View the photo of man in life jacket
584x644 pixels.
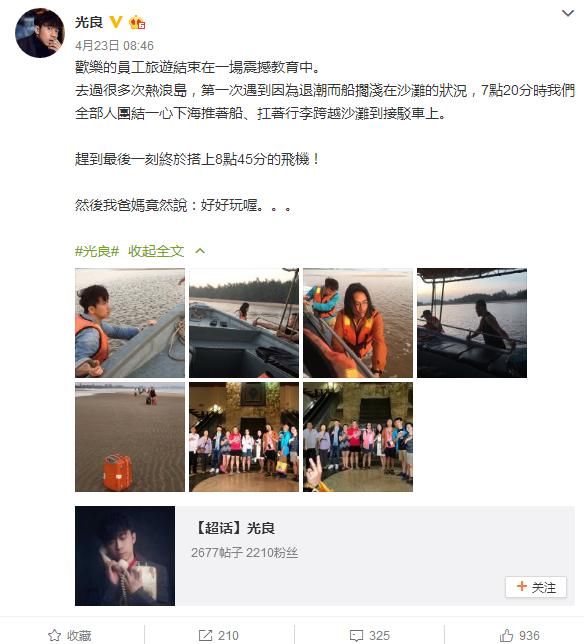[130, 323]
